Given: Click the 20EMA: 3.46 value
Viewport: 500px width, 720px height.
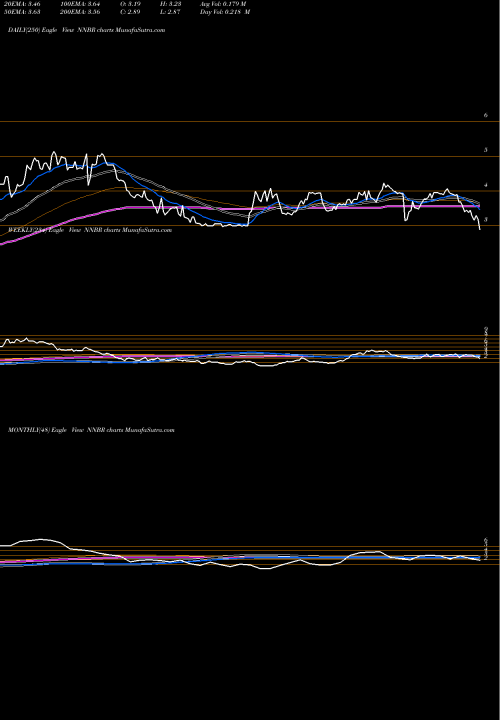Looking at the screenshot, I should [x=21, y=4].
